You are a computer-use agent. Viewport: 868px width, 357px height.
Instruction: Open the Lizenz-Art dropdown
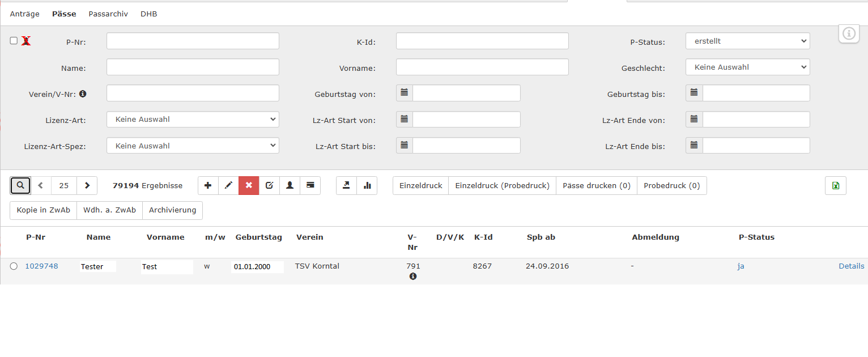(193, 120)
